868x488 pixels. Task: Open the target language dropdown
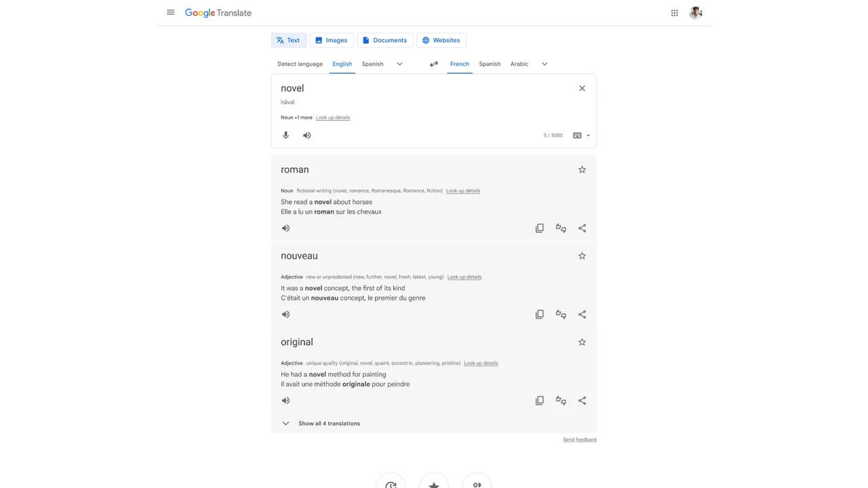point(545,64)
